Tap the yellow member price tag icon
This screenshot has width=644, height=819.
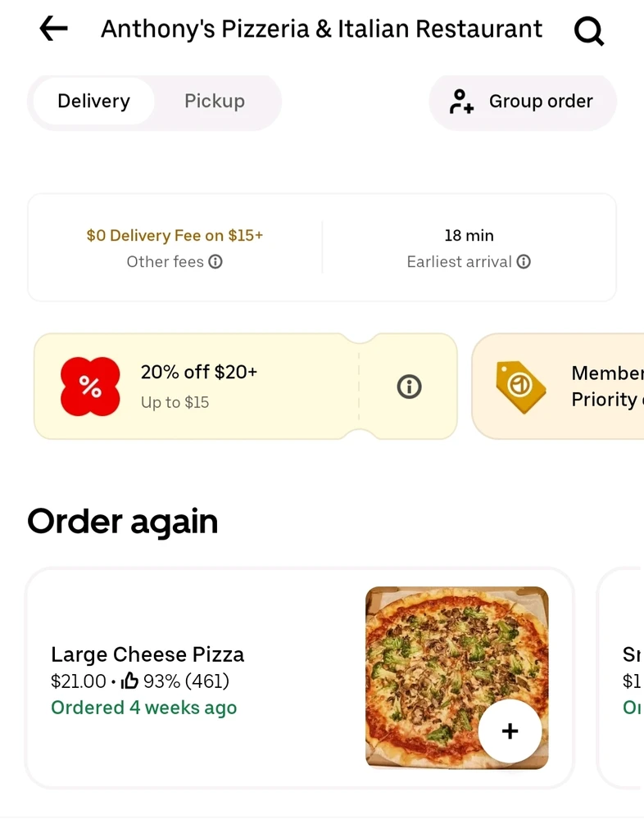[x=520, y=386]
